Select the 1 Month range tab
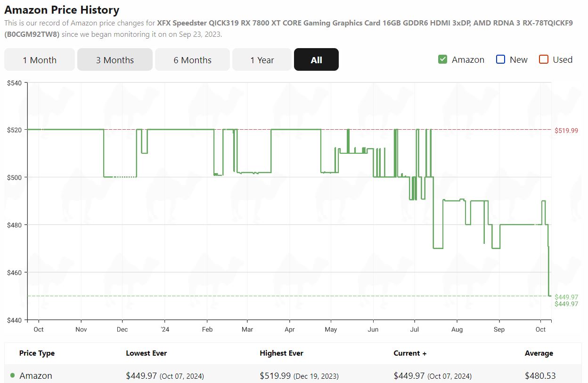588x383 pixels. [x=40, y=59]
